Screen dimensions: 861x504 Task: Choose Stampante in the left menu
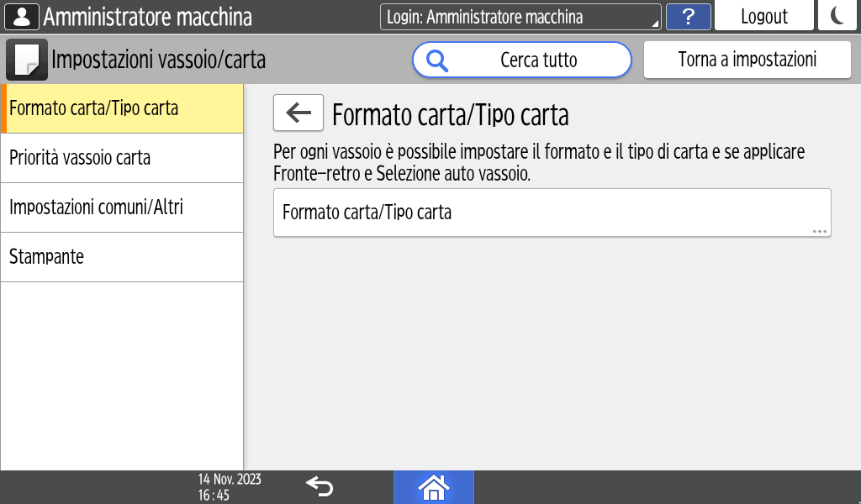123,257
